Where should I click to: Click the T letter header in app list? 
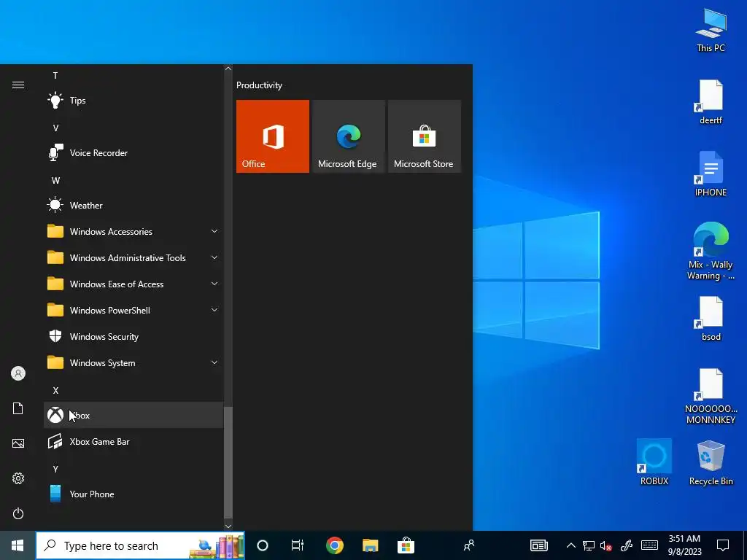tap(55, 75)
